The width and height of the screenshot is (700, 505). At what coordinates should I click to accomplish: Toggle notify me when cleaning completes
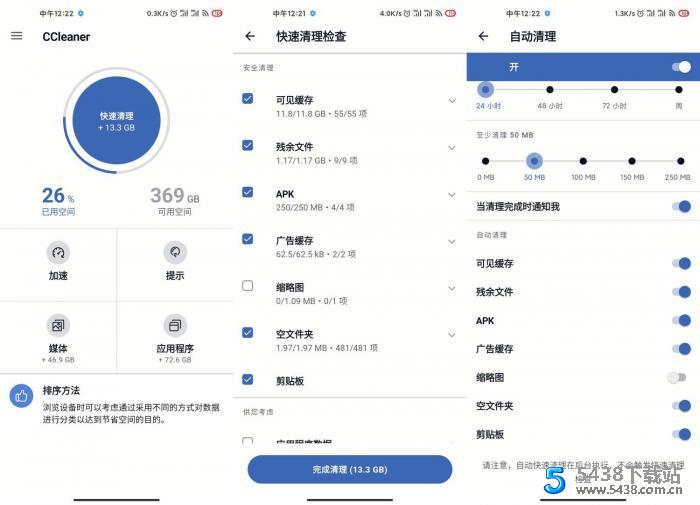click(x=682, y=206)
